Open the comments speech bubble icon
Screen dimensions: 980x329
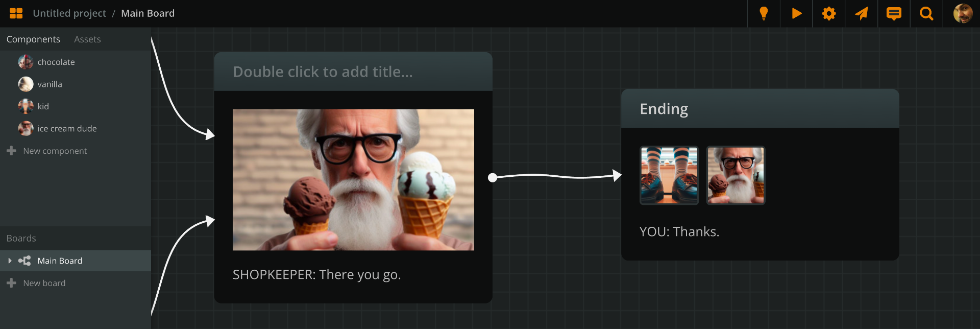pos(894,13)
